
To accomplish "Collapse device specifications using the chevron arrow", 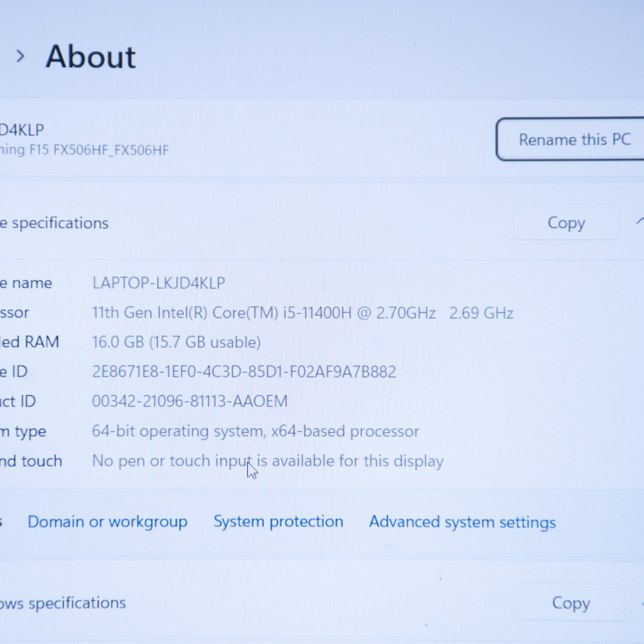I will click(640, 222).
